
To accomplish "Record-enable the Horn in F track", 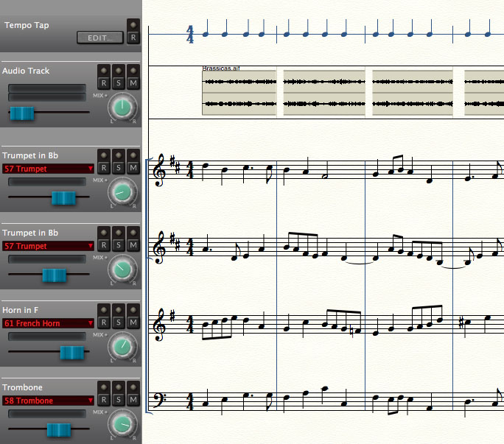I will (x=103, y=322).
